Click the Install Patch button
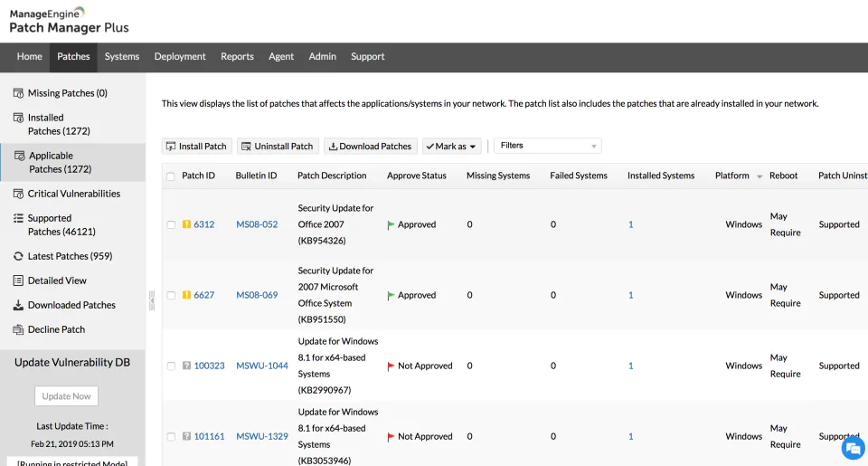This screenshot has height=466, width=868. 197,147
